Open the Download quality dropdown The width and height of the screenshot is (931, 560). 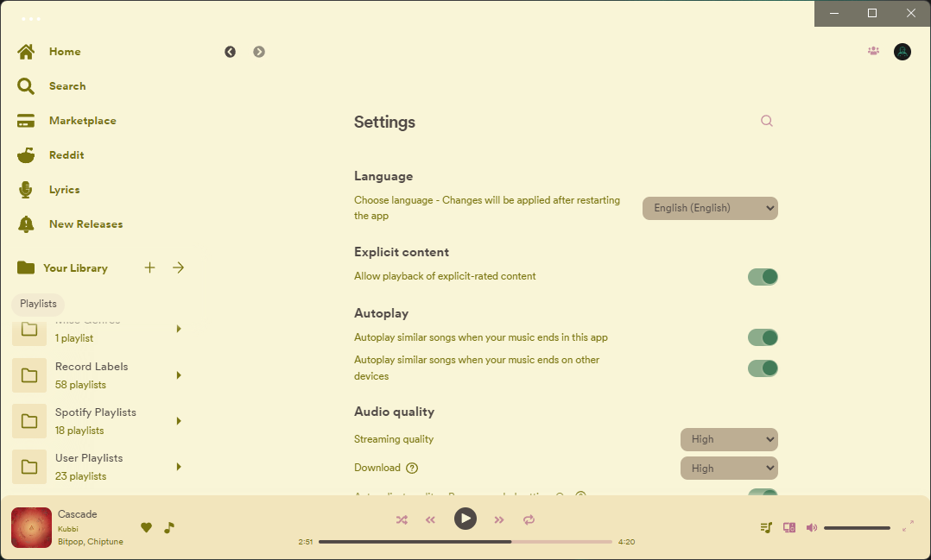click(x=729, y=469)
